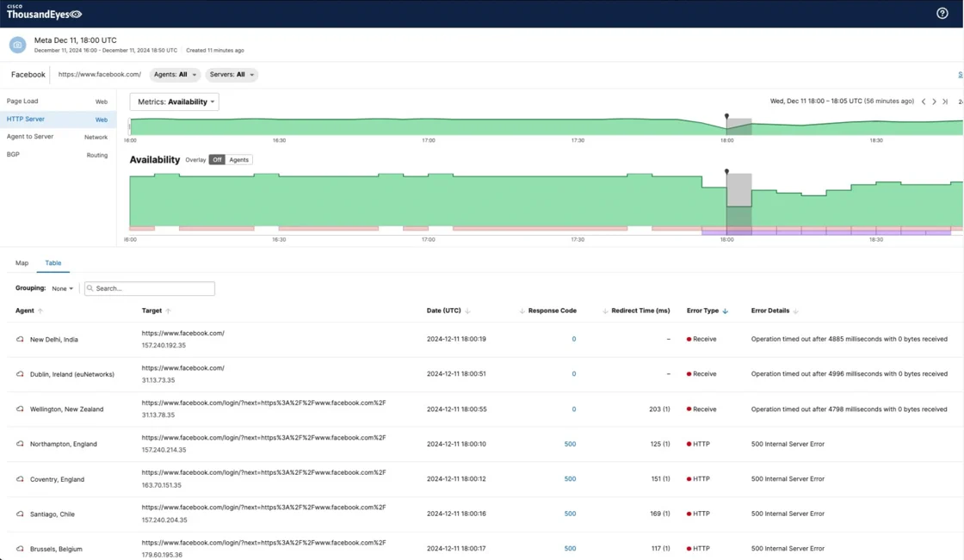The height and width of the screenshot is (560, 964).
Task: Sort by Redirect Time arrow
Action: pyautogui.click(x=605, y=311)
